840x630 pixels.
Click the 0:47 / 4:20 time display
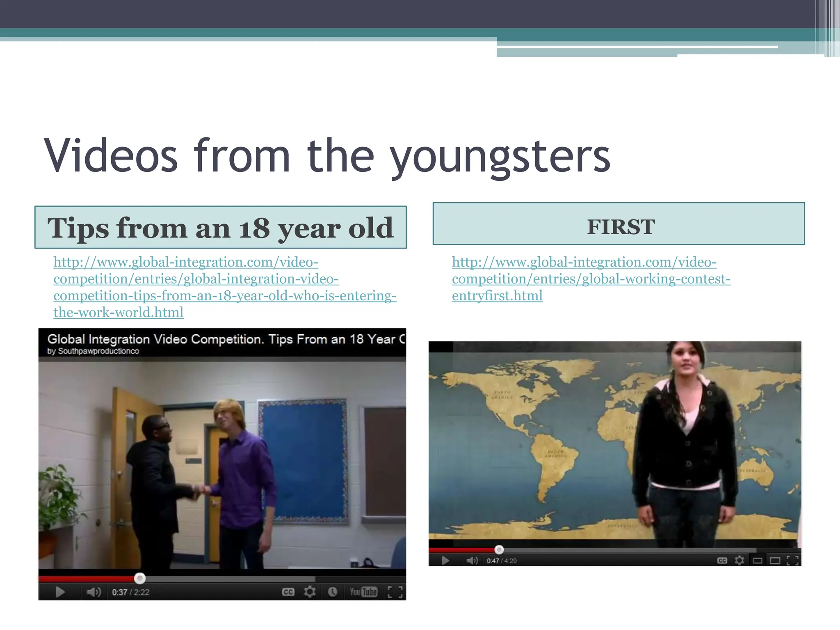tap(502, 561)
